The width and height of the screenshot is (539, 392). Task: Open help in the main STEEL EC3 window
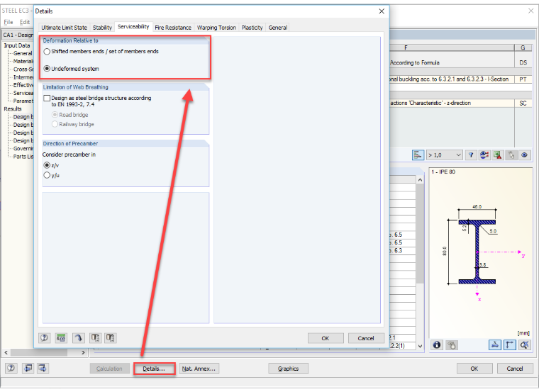pos(11,369)
